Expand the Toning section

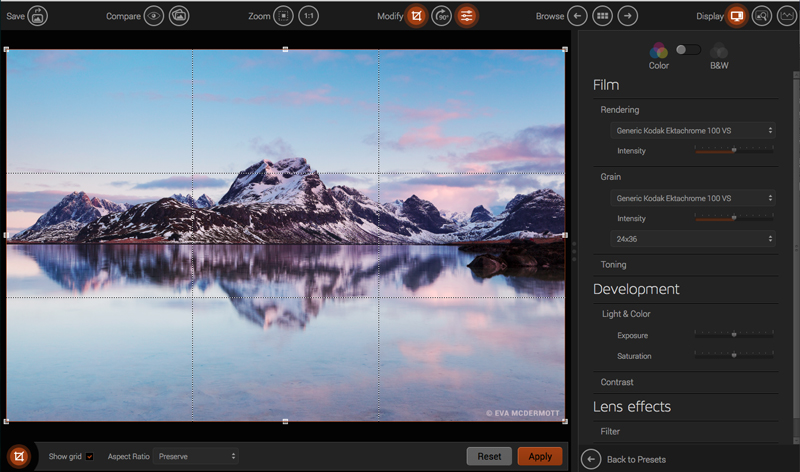click(x=614, y=265)
